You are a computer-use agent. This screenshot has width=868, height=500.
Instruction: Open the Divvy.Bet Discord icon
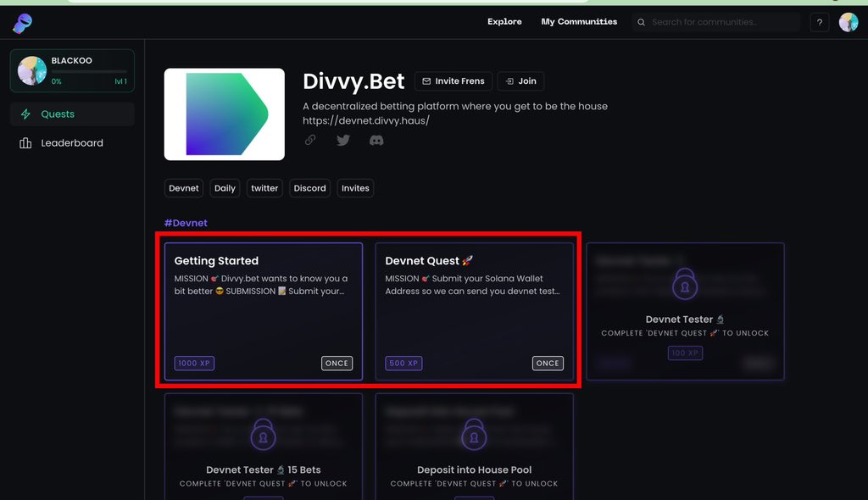[x=376, y=140]
